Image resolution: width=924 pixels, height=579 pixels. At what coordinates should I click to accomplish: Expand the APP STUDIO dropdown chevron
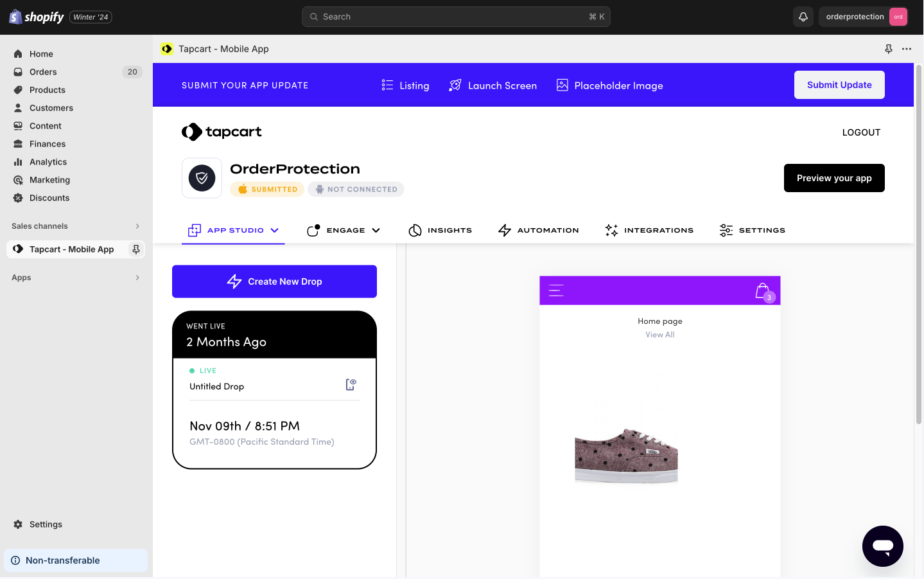274,230
